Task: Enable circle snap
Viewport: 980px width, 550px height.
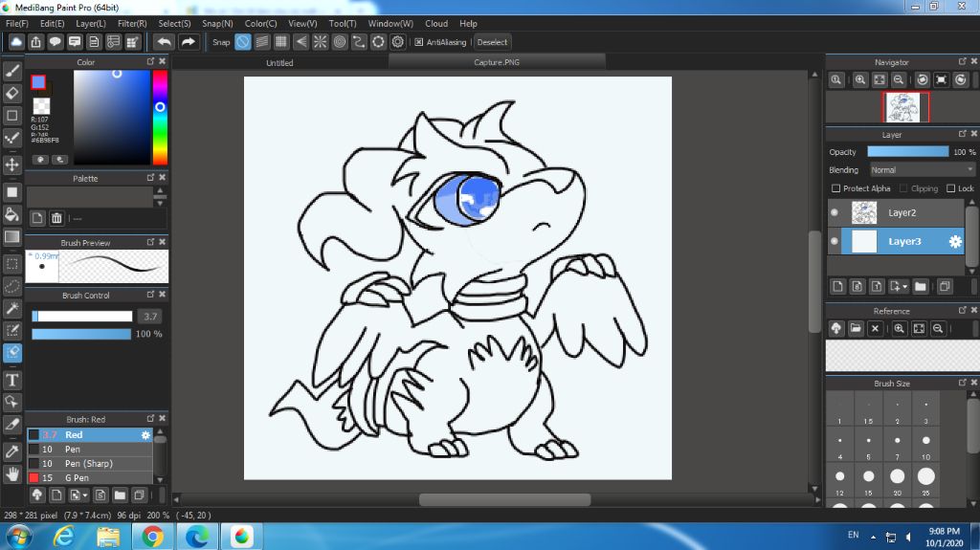Action: click(340, 42)
